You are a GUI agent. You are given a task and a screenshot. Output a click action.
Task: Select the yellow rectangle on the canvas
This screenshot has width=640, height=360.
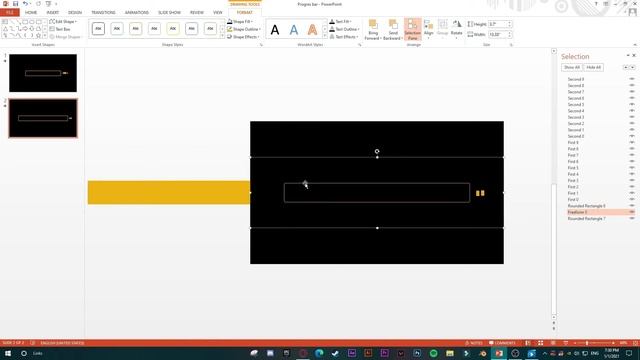point(169,192)
